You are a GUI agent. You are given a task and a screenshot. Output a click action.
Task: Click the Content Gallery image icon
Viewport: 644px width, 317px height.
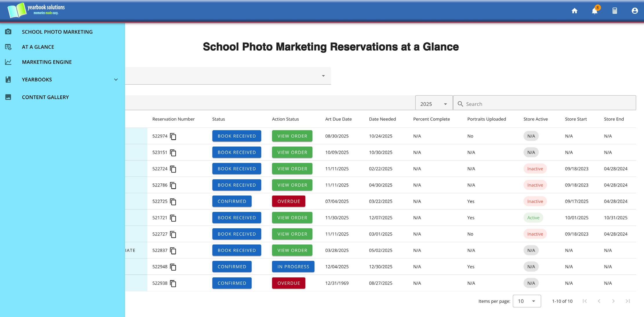(x=8, y=97)
